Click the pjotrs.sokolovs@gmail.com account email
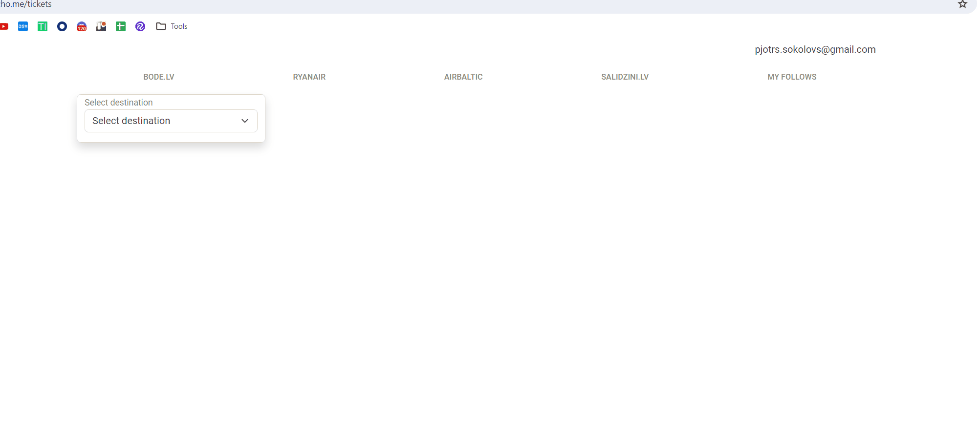The width and height of the screenshot is (980, 444). [815, 49]
